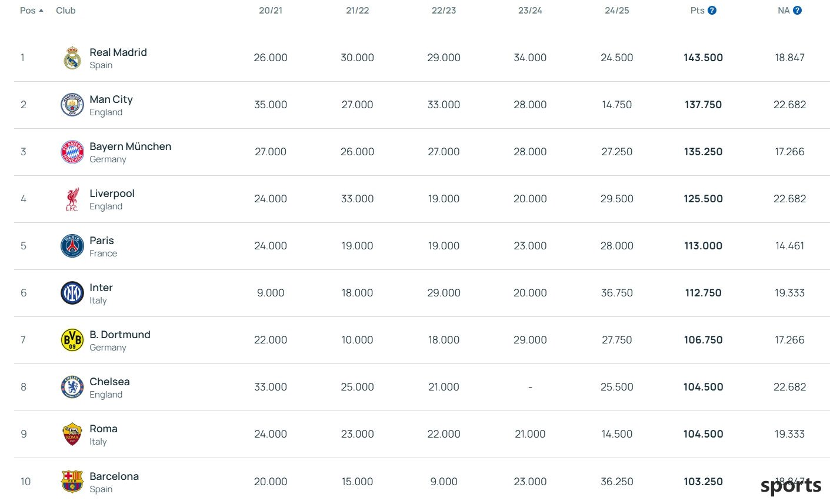Sort table by Club column header

66,11
